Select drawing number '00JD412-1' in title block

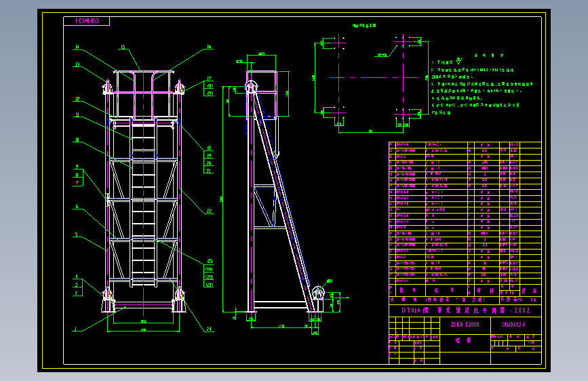click(513, 325)
